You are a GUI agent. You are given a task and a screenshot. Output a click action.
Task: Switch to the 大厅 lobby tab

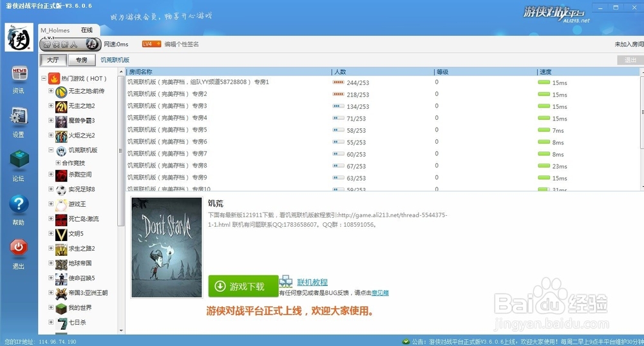pyautogui.click(x=53, y=60)
